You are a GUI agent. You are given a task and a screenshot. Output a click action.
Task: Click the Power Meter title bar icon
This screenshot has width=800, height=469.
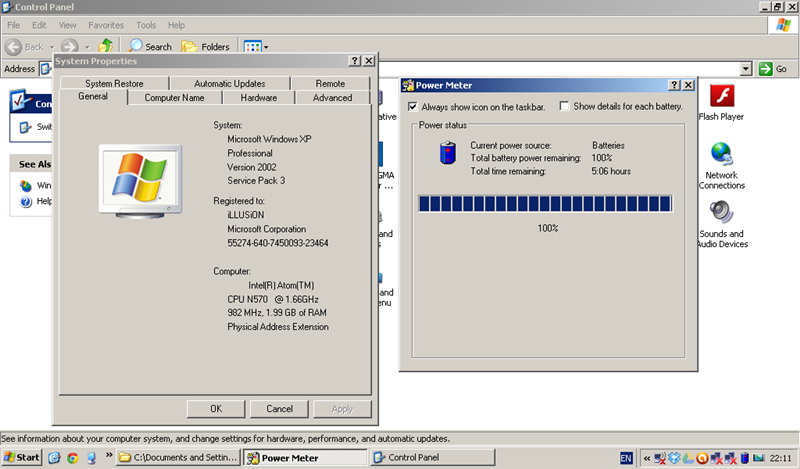click(x=408, y=85)
